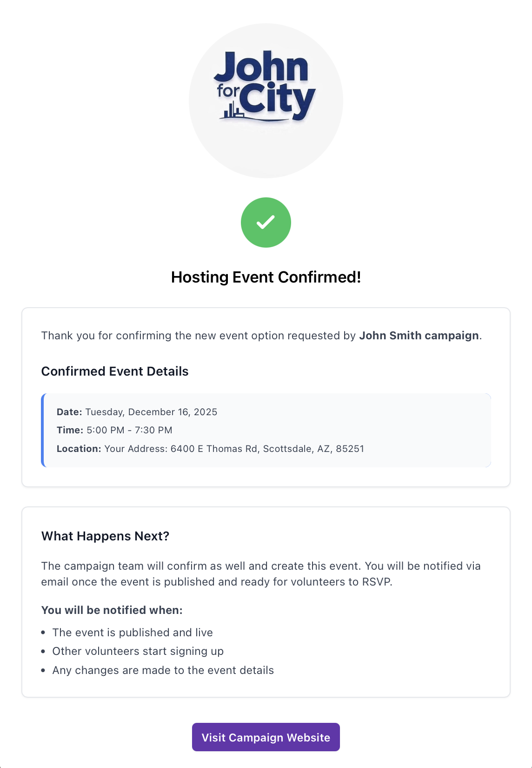Image resolution: width=532 pixels, height=768 pixels.
Task: Click the Visit Campaign Website button
Action: (x=266, y=737)
